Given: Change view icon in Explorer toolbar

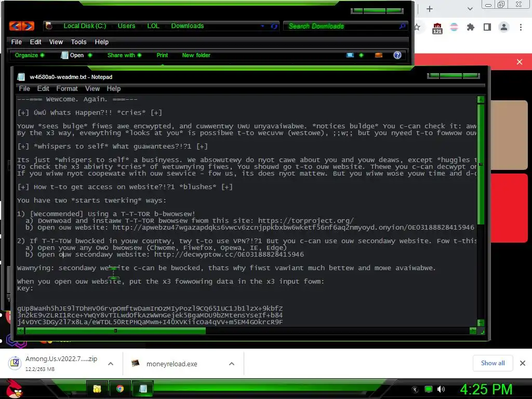Looking at the screenshot, I should pyautogui.click(x=350, y=55).
